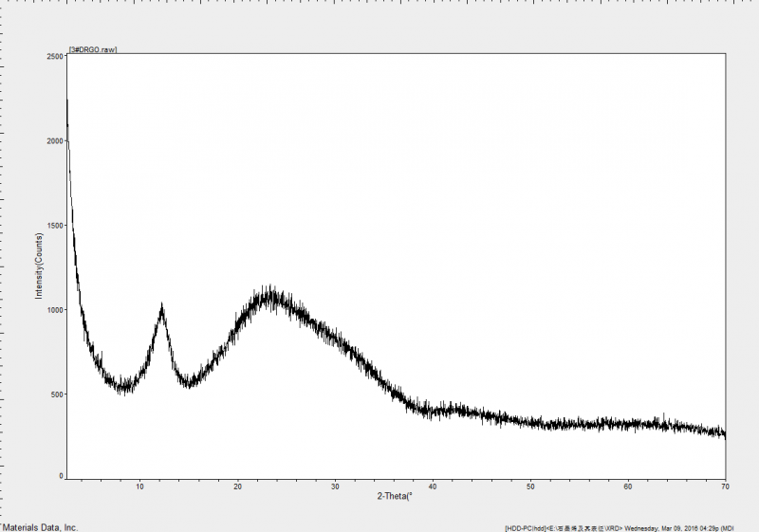Screen dimensions: 759x532
Task: Click the 1000 value on intensity axis
Action: 55,310
